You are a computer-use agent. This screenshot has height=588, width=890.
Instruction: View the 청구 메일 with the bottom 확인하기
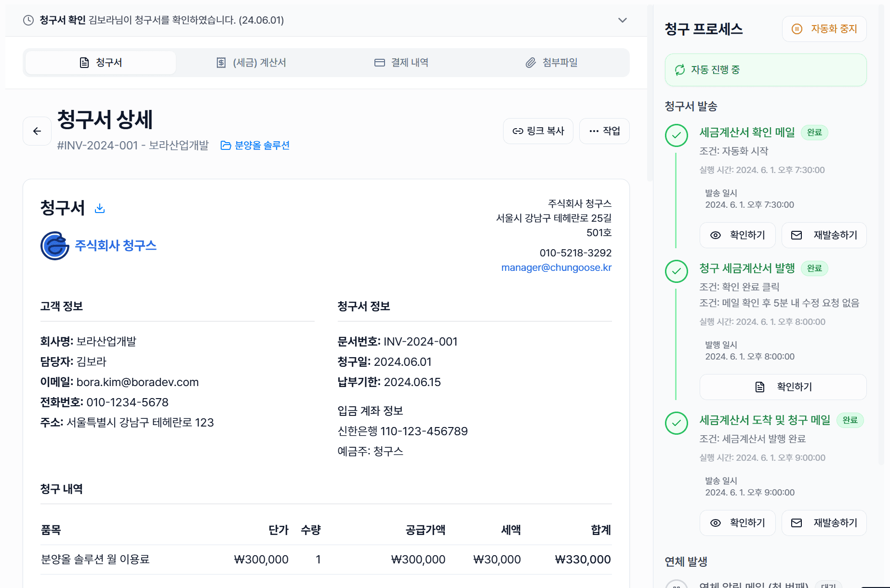click(x=738, y=523)
